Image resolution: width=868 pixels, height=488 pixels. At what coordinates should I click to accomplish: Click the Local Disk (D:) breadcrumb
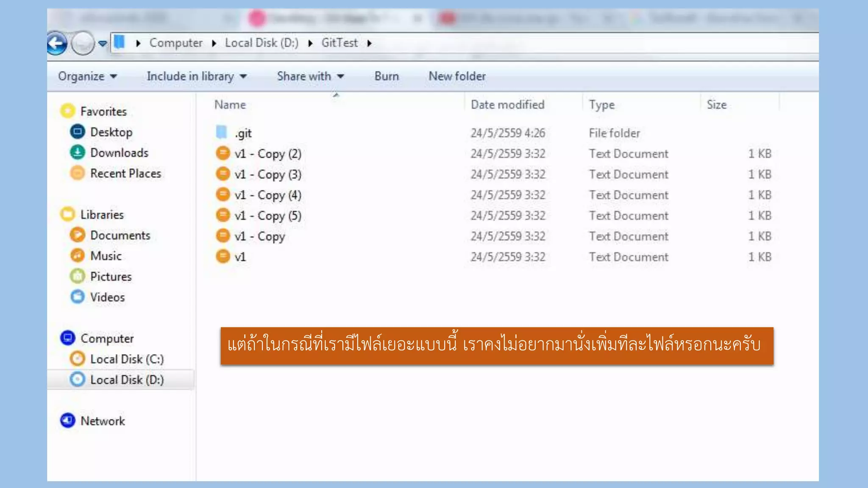tap(262, 43)
